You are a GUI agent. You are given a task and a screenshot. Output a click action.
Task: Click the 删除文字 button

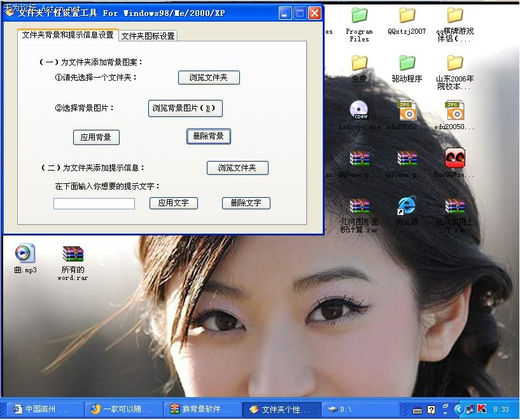coord(246,203)
